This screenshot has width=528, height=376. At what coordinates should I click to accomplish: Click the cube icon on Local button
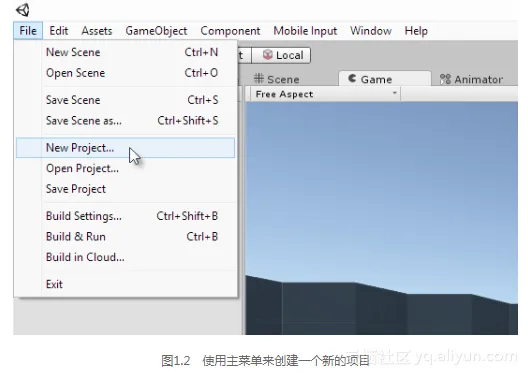click(268, 55)
